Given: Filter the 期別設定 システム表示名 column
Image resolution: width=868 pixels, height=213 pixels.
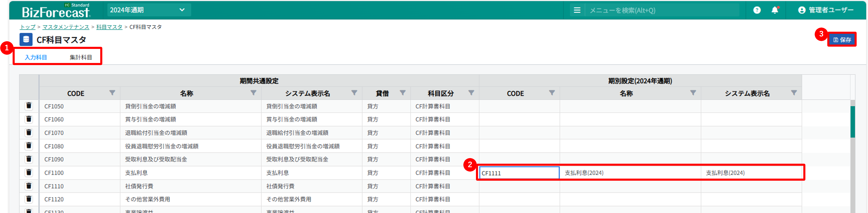Looking at the screenshot, I should (794, 93).
